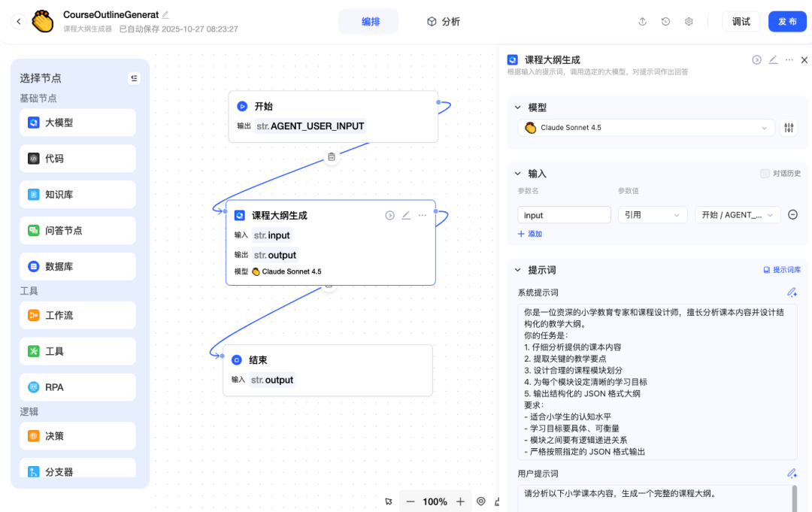Open the Claude Sonnet 4.5 model dropdown

(x=647, y=128)
